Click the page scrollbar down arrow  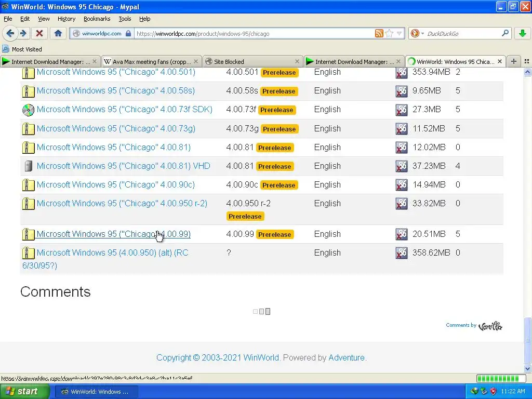tap(527, 368)
